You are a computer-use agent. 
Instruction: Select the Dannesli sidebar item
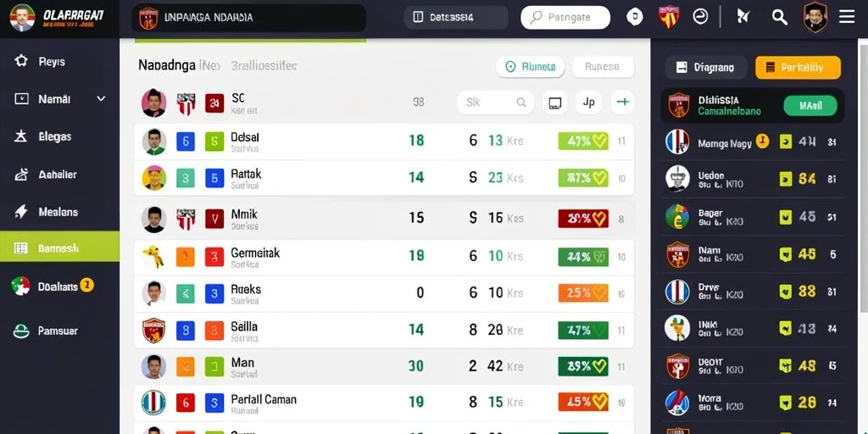60,247
